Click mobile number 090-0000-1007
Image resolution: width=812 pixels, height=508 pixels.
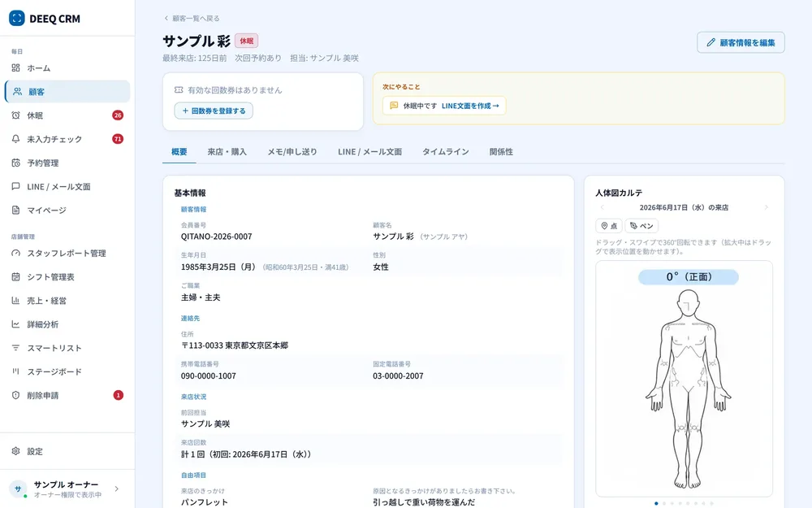pos(208,376)
